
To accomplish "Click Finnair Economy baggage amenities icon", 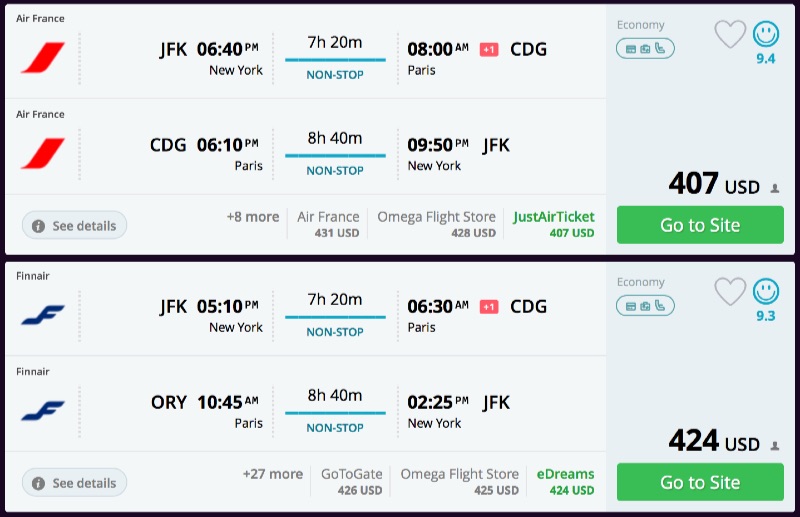I will click(x=645, y=306).
